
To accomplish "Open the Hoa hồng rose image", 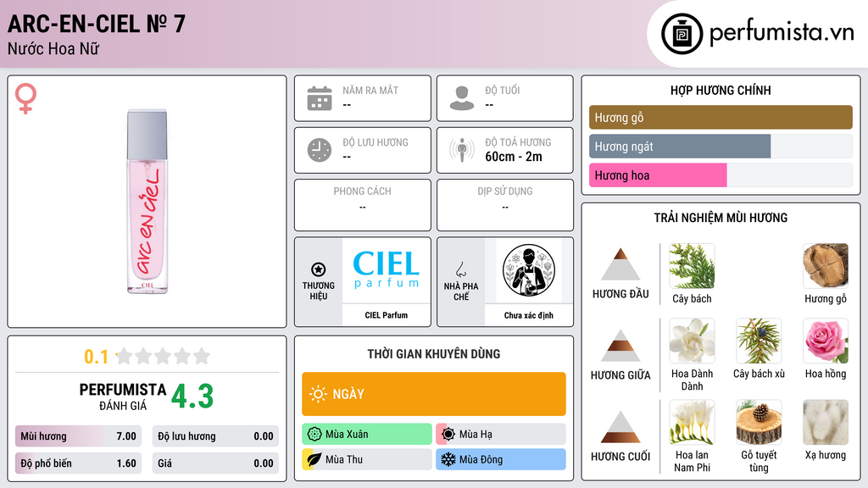I will coord(826,341).
